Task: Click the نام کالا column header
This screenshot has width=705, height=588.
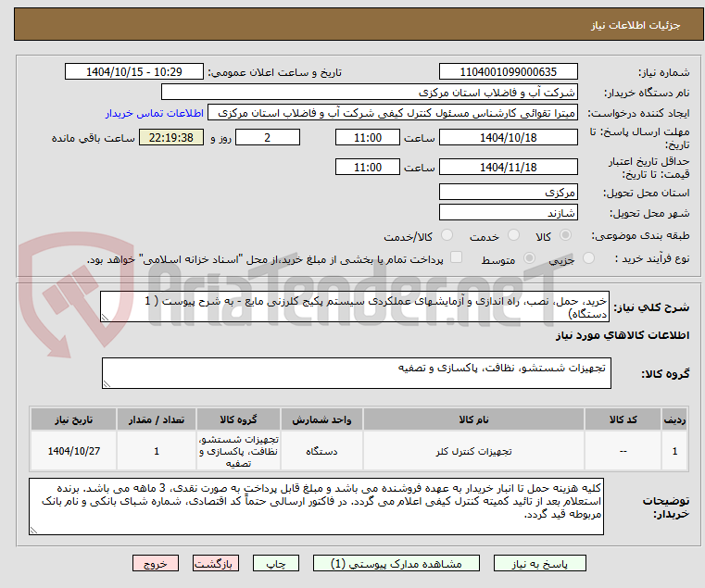Action: click(x=473, y=419)
